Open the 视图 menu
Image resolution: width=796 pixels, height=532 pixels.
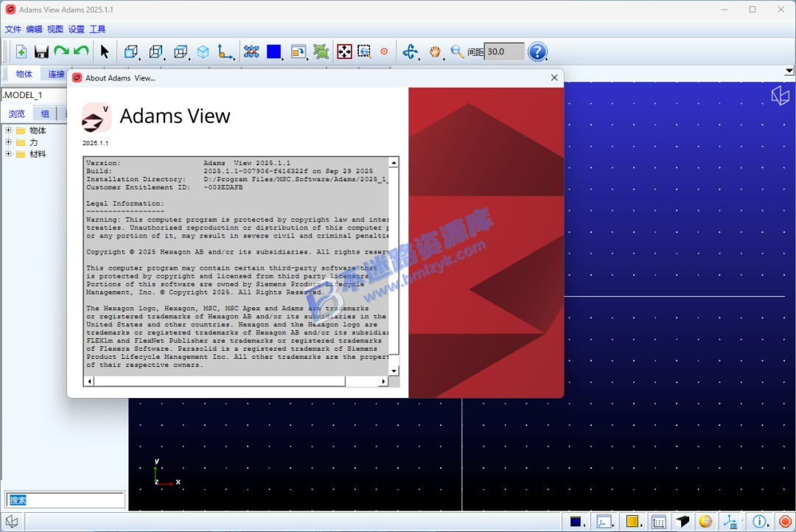pyautogui.click(x=55, y=29)
